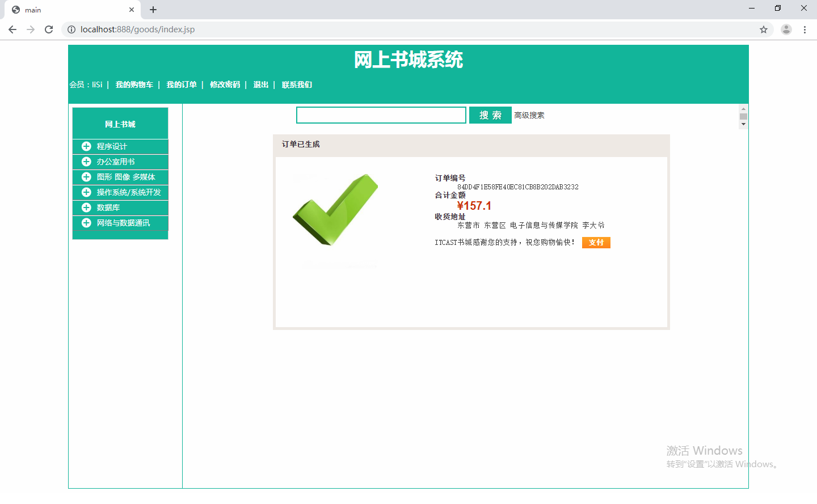
Task: Open 图形 图像 多媒体 category
Action: click(x=126, y=177)
